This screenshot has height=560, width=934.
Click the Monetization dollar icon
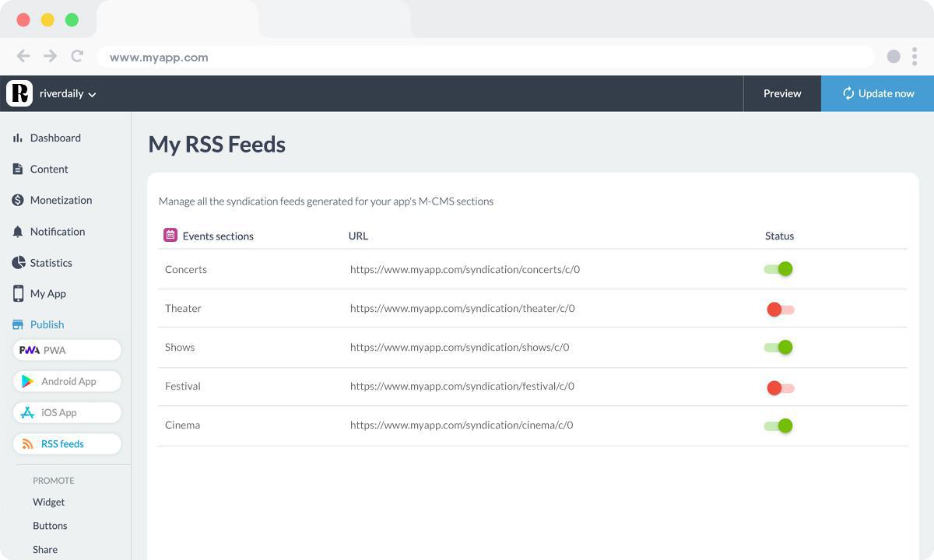click(18, 200)
